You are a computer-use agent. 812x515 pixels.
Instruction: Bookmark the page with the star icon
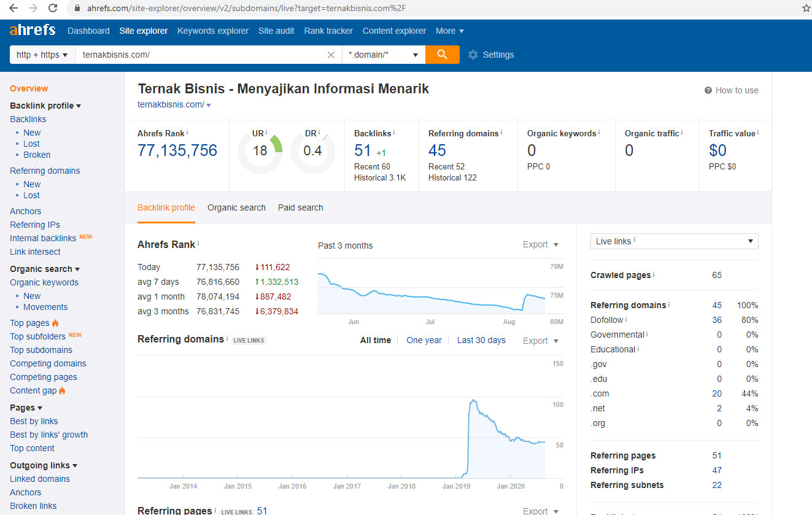click(x=806, y=8)
